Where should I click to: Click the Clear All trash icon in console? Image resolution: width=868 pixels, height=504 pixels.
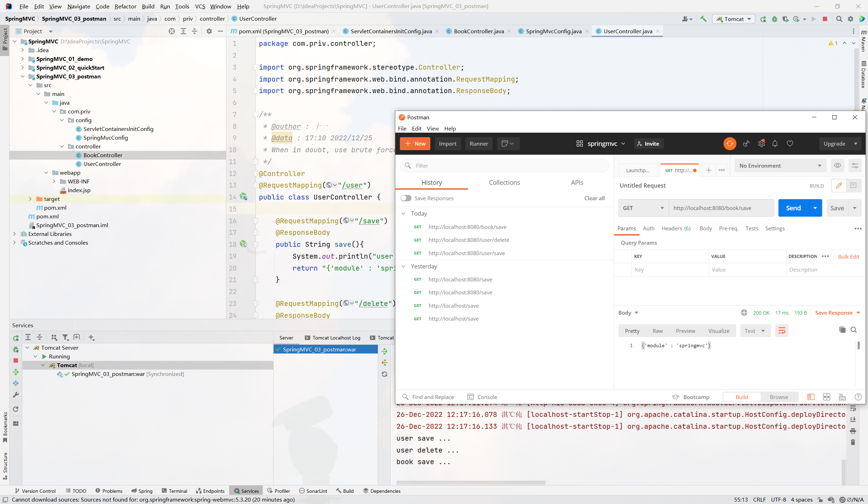[x=853, y=442]
